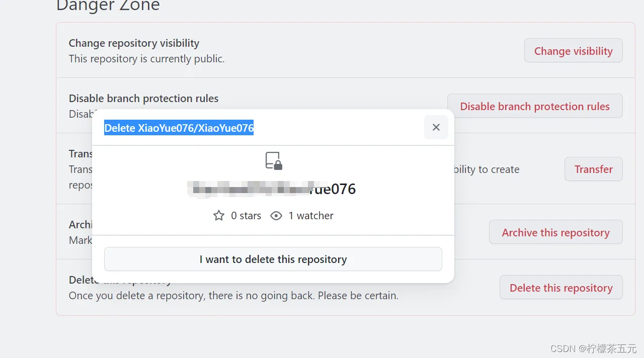
Task: Open the Change visibility option
Action: click(x=573, y=51)
